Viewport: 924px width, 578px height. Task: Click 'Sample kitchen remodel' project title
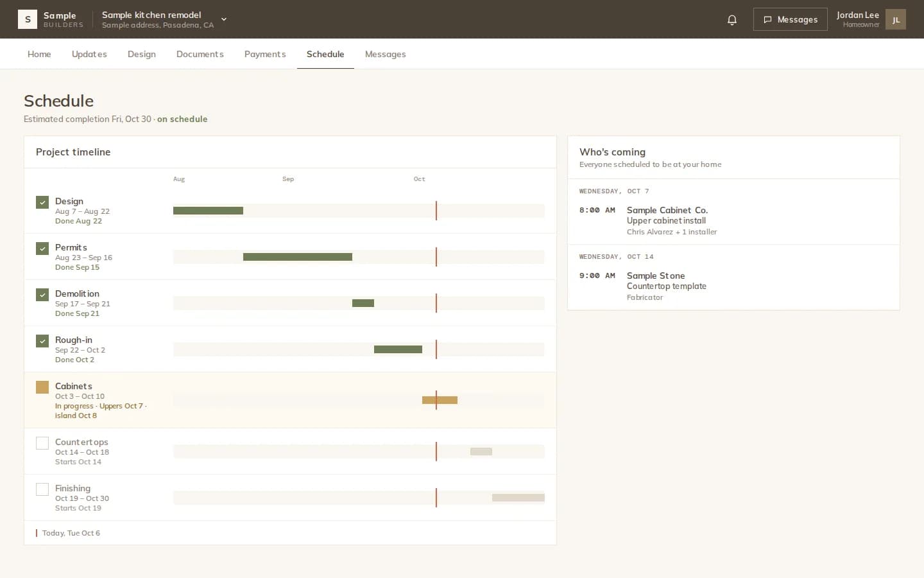tap(151, 15)
